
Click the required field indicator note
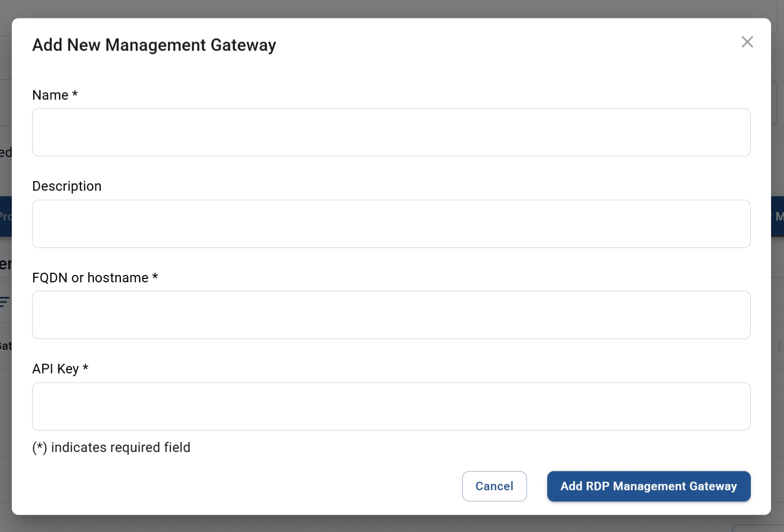point(111,448)
